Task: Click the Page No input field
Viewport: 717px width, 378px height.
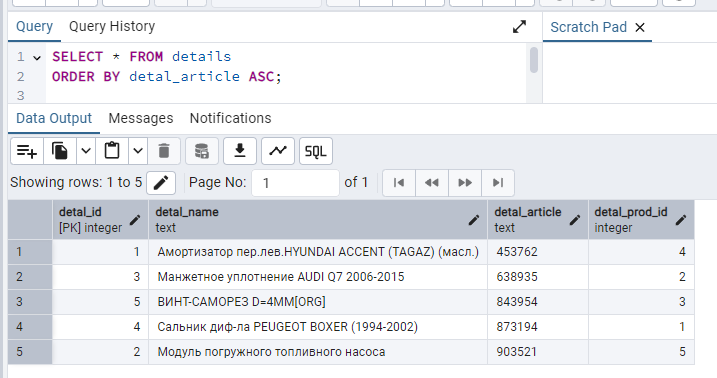Action: pyautogui.click(x=295, y=183)
